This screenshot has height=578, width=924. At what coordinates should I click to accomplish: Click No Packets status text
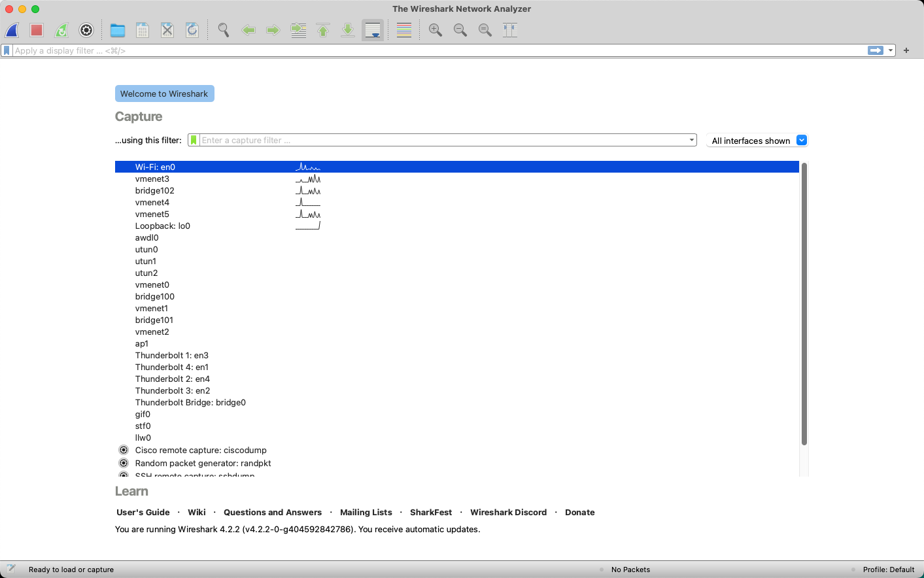(x=630, y=569)
